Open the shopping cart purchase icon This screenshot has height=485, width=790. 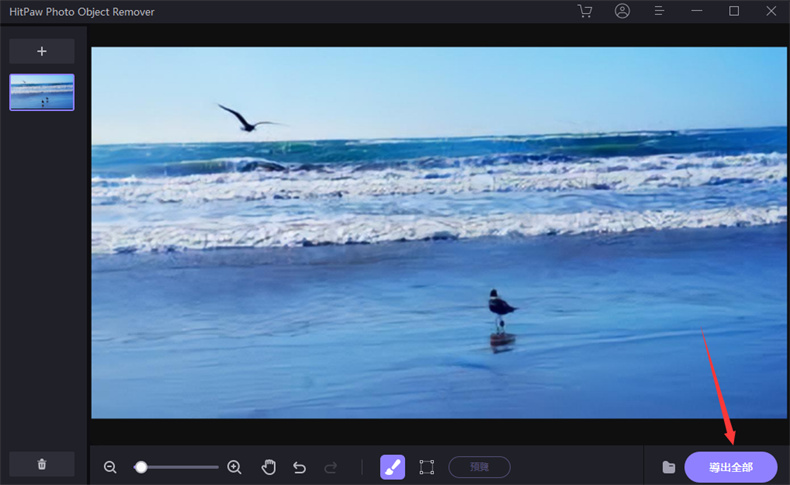click(x=585, y=11)
